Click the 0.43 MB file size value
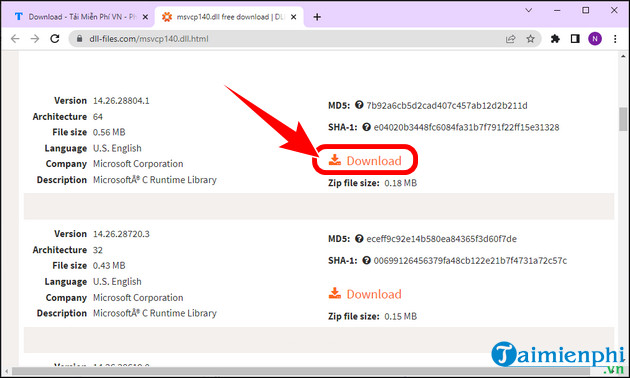 point(109,266)
